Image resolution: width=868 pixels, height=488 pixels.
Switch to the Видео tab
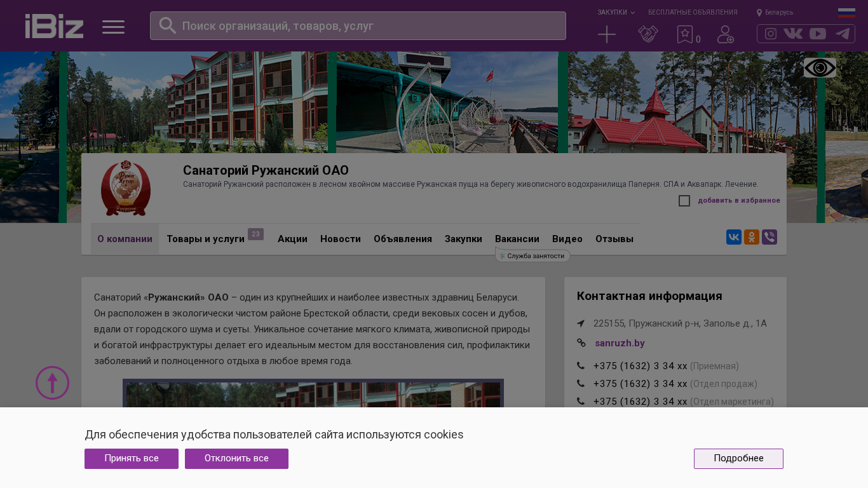pos(567,239)
